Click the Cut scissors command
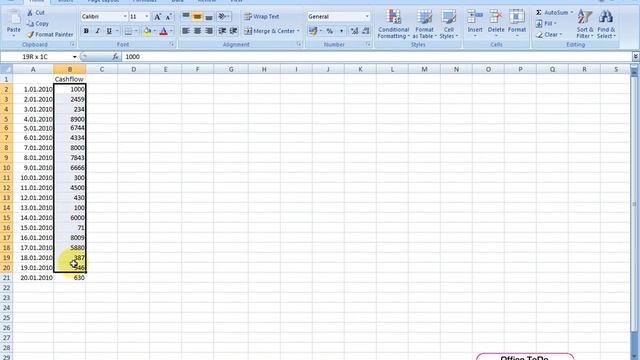Image resolution: width=640 pixels, height=360 pixels. pyautogui.click(x=36, y=13)
